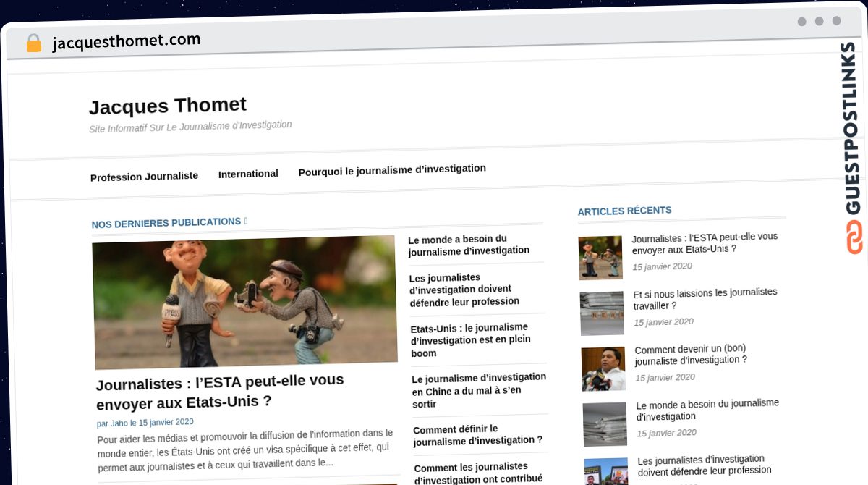This screenshot has height=485, width=868.
Task: Open the Profession Journaliste menu item
Action: (144, 176)
